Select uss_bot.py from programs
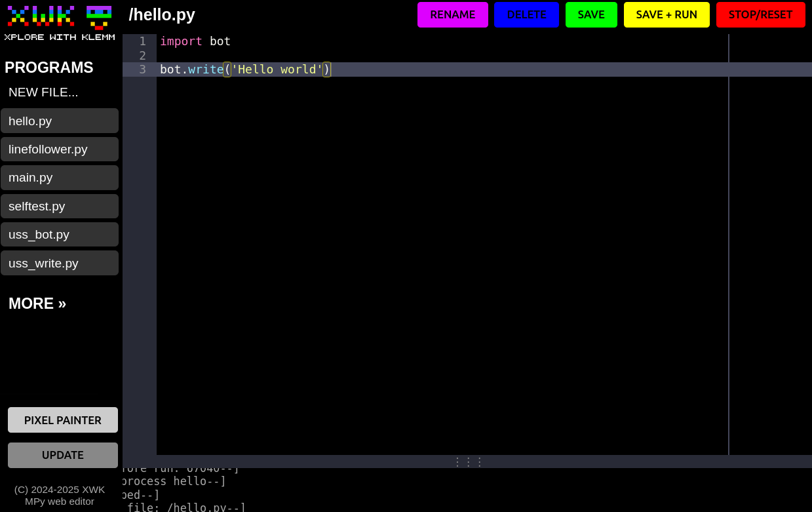 tap(59, 235)
